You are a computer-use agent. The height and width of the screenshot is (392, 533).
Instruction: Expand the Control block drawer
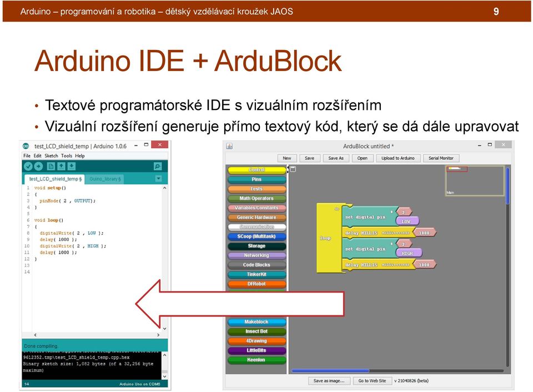point(257,170)
